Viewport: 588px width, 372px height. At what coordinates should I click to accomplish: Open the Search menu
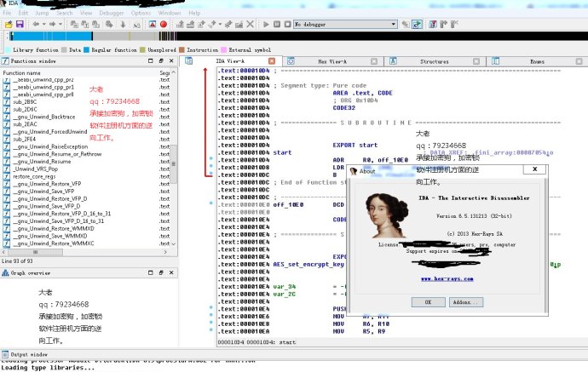pos(65,13)
